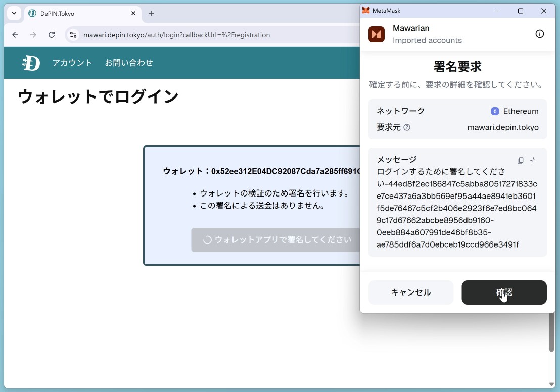Open the tab search dropdown
The height and width of the screenshot is (392, 560).
coord(14,13)
